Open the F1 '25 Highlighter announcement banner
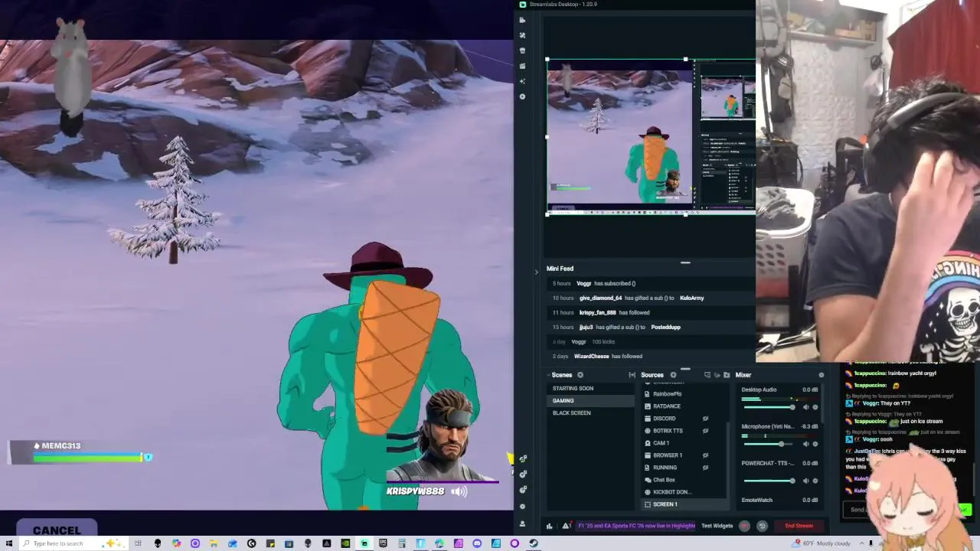 tap(636, 526)
